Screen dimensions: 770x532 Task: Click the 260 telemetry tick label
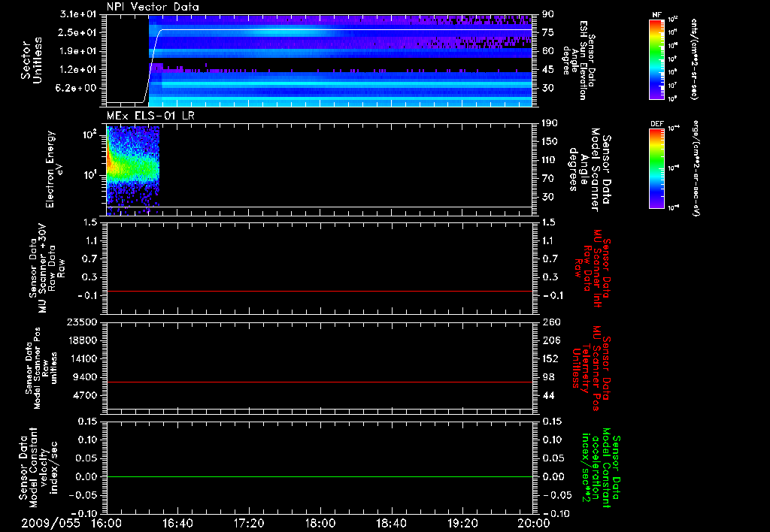point(551,322)
